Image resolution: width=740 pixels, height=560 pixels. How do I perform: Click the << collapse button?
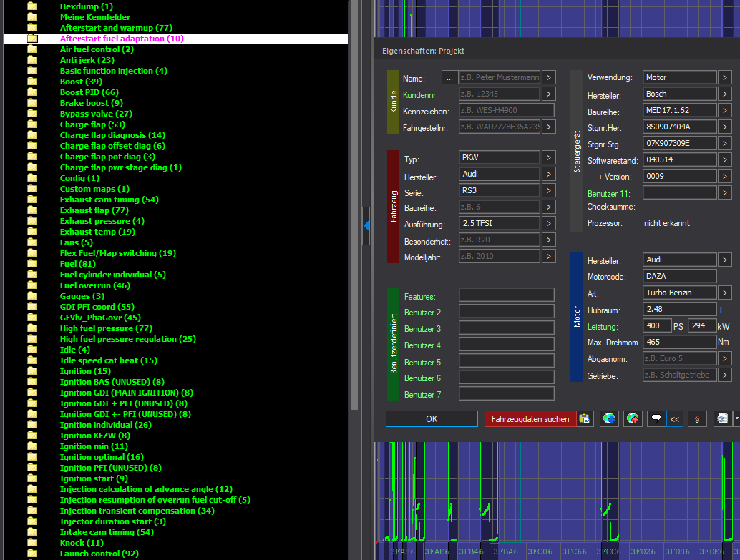pyautogui.click(x=675, y=418)
